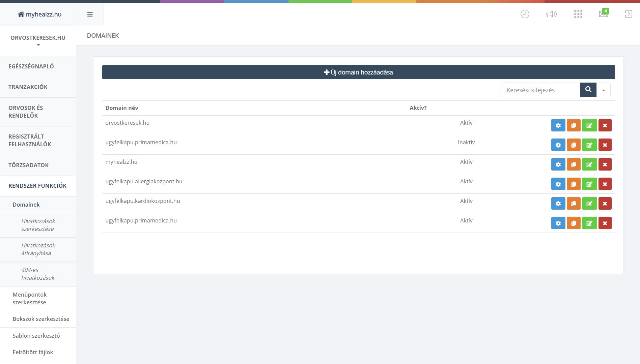
Task: Open Sablon szerkesztő in sidebar
Action: coord(38,336)
